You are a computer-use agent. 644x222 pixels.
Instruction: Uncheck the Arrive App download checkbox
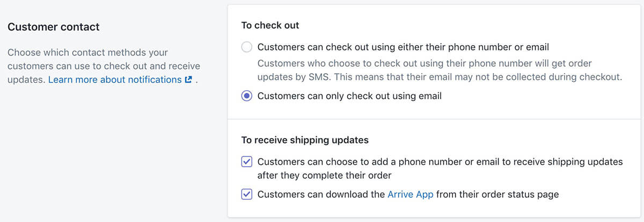pos(247,195)
